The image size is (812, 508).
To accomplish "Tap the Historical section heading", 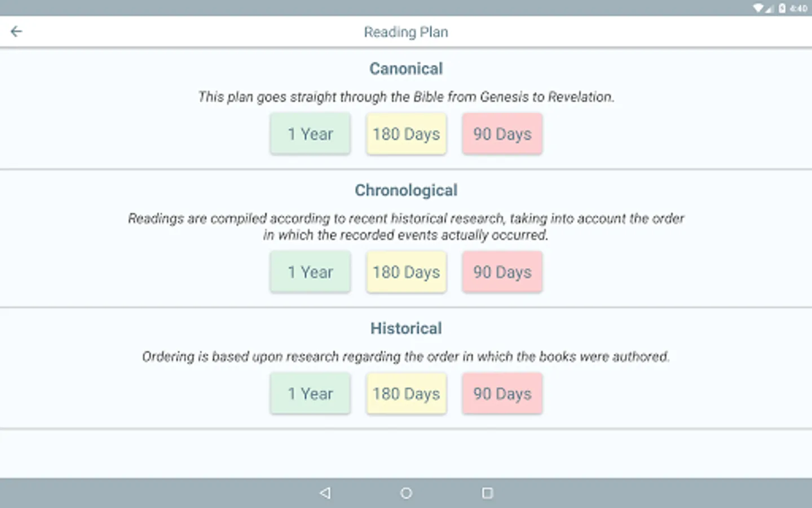I will click(406, 329).
